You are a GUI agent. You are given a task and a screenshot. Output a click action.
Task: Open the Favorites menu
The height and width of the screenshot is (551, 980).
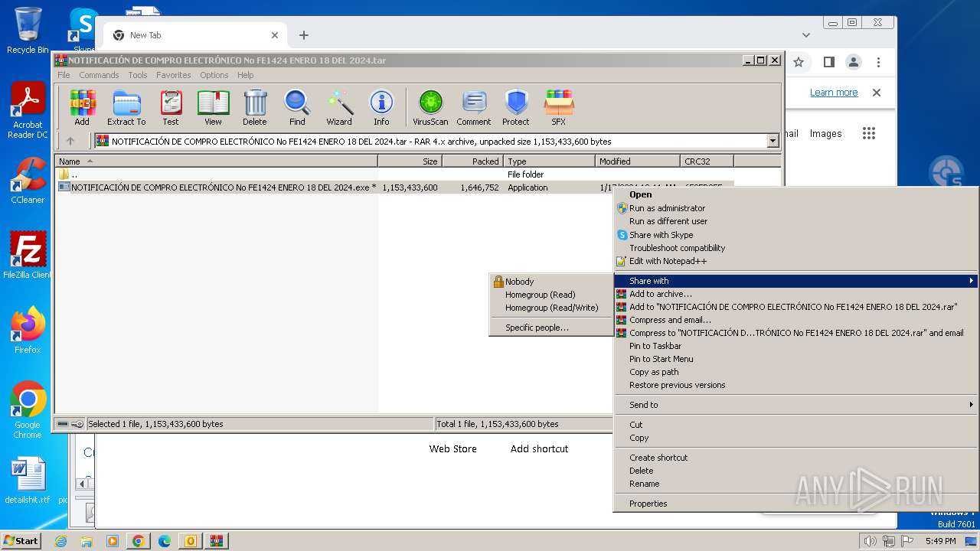[x=174, y=75]
